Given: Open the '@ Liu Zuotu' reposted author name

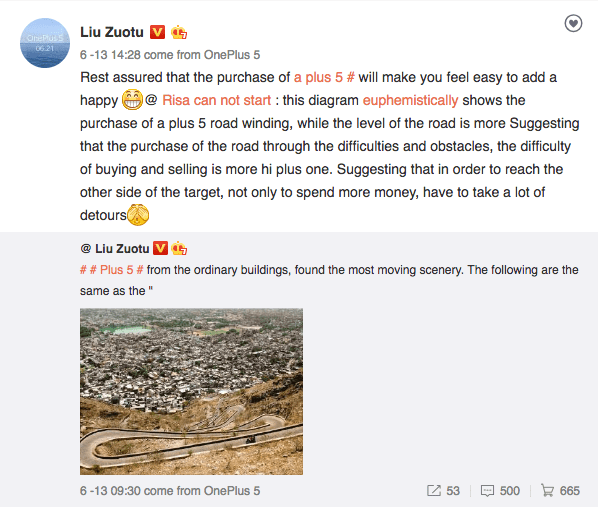Looking at the screenshot, I should point(115,249).
